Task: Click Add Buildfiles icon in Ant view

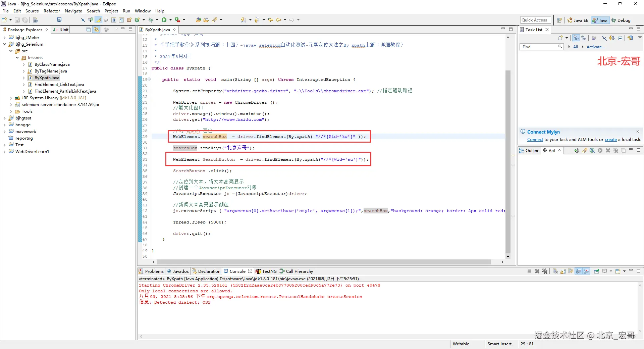Action: [577, 151]
